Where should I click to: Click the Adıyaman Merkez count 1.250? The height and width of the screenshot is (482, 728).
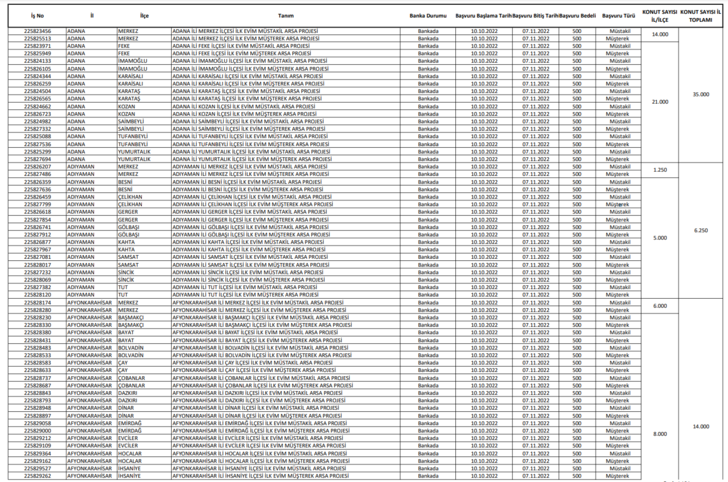tap(660, 170)
